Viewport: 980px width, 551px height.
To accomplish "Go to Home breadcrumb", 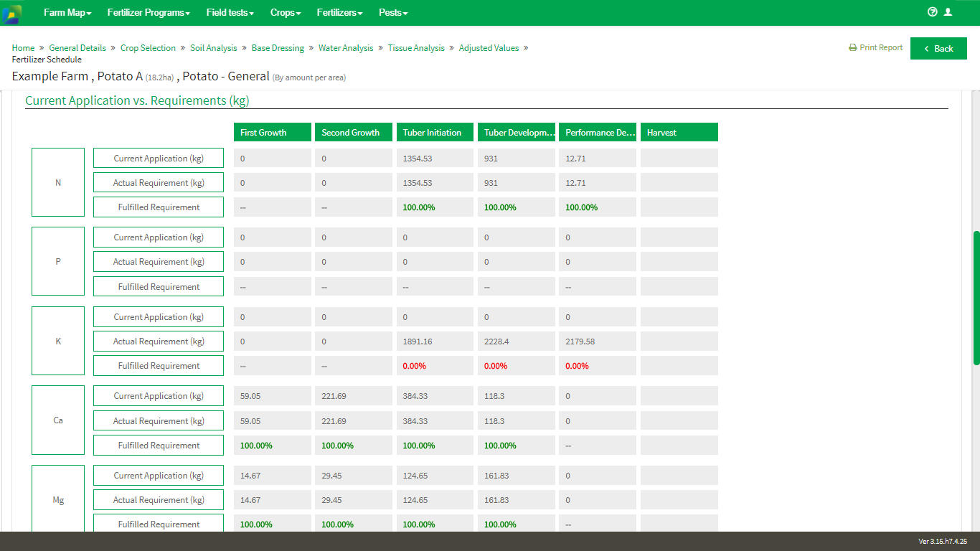I will [23, 48].
